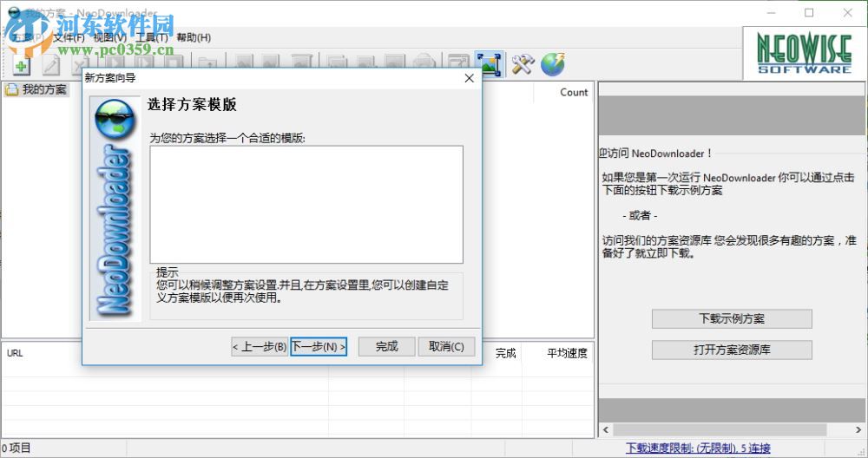Image resolution: width=868 pixels, height=458 pixels.
Task: Click inside the empty template list box
Action: pyautogui.click(x=306, y=205)
